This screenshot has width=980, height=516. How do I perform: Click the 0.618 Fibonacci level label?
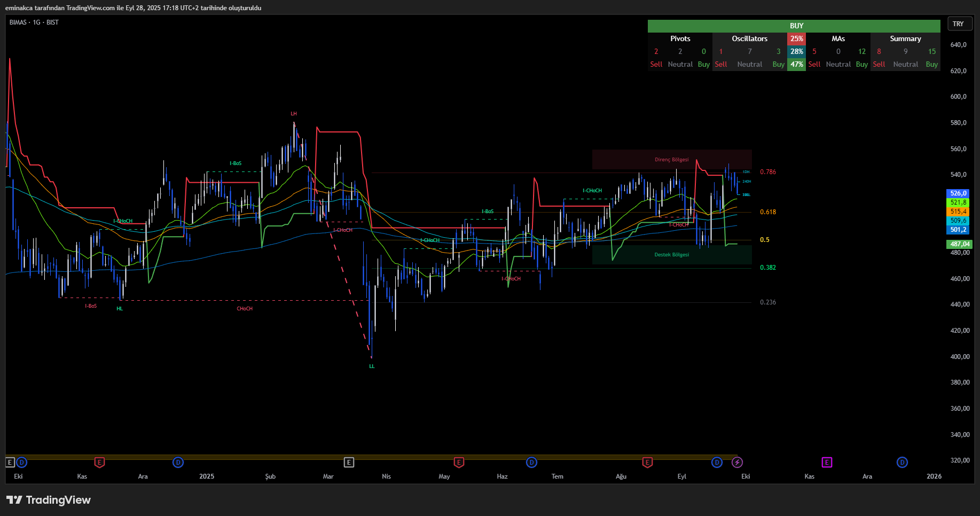coord(767,212)
